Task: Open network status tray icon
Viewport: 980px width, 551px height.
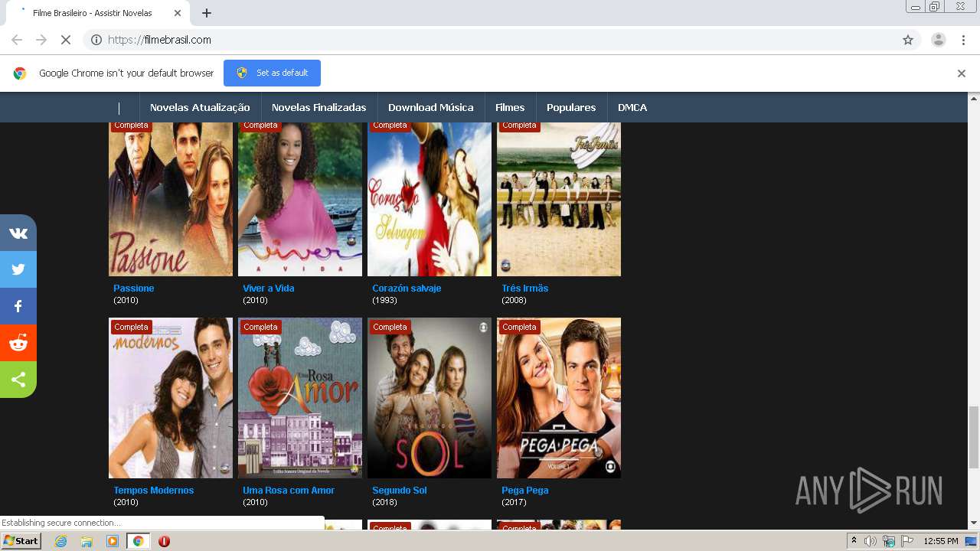Action: coord(889,541)
